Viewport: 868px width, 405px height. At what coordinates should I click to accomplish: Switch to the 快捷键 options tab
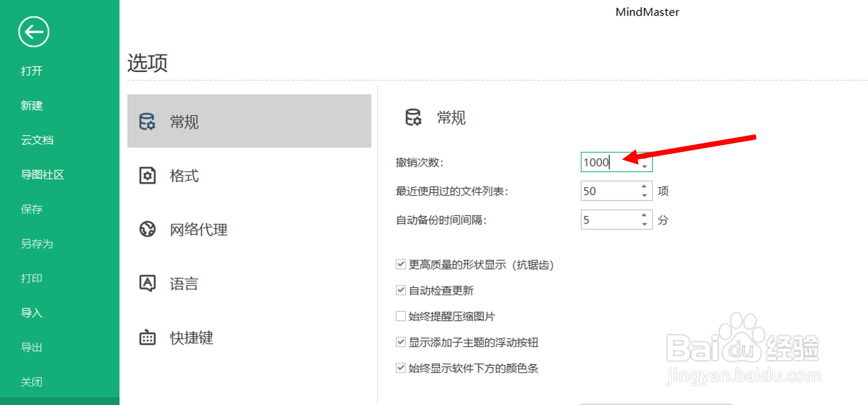coord(249,337)
